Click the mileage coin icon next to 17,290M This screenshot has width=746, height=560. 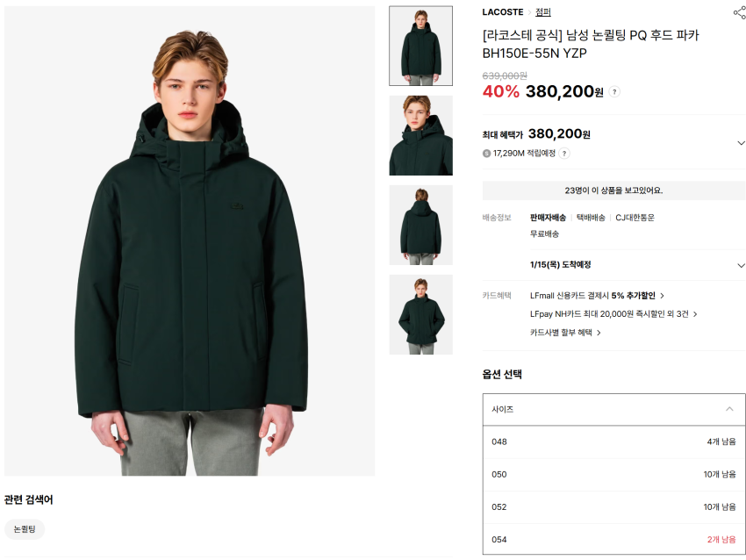pos(486,154)
